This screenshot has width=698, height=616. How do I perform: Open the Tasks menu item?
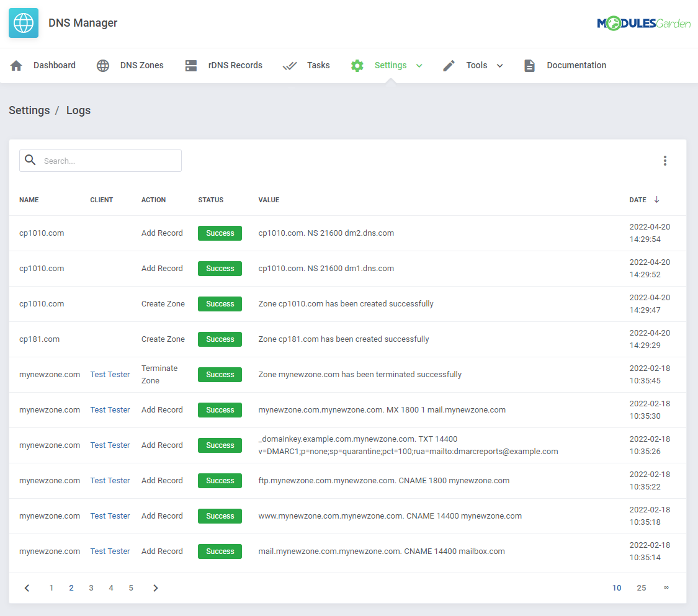click(318, 65)
